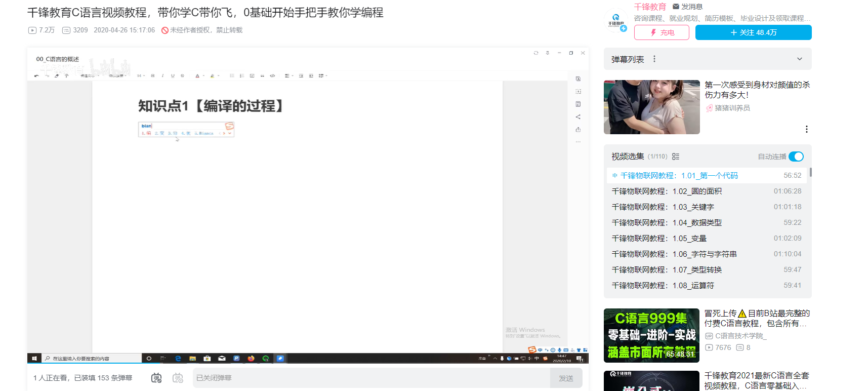Click the sync refresh icon in the note window
868x391 pixels.
click(x=536, y=53)
